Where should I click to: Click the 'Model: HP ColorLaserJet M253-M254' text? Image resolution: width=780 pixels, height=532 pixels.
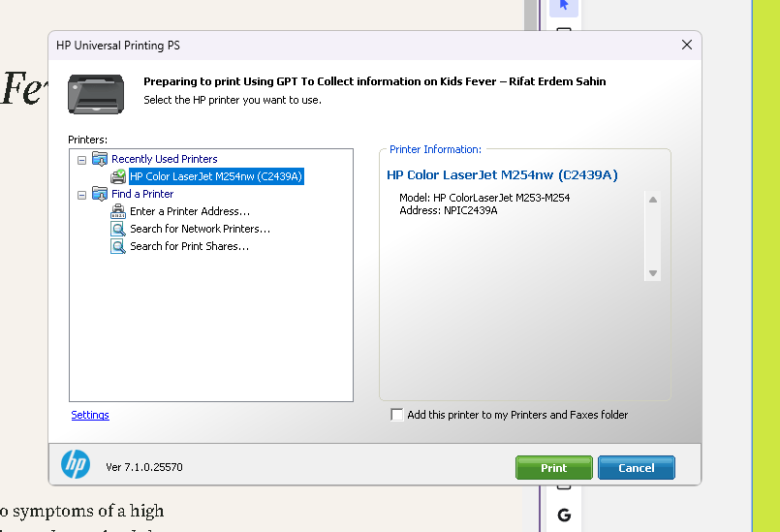(484, 198)
